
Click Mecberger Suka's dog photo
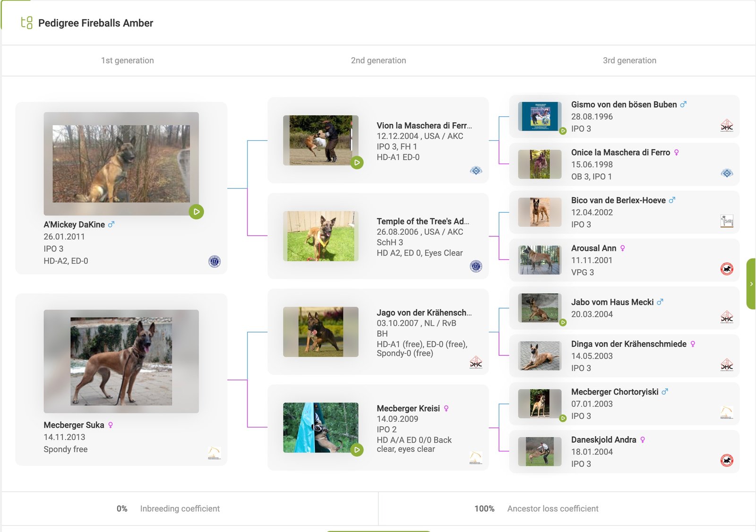pyautogui.click(x=121, y=361)
